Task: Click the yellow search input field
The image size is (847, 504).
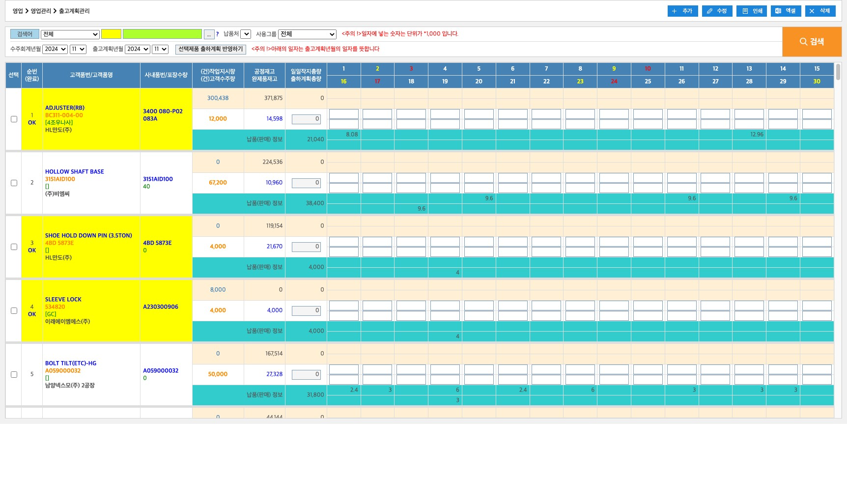Action: click(x=111, y=34)
